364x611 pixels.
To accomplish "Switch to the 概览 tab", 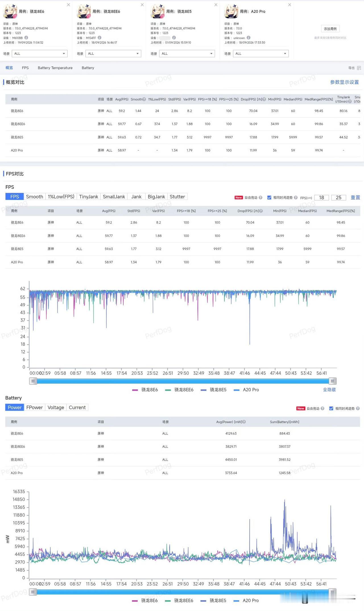I will (x=9, y=68).
